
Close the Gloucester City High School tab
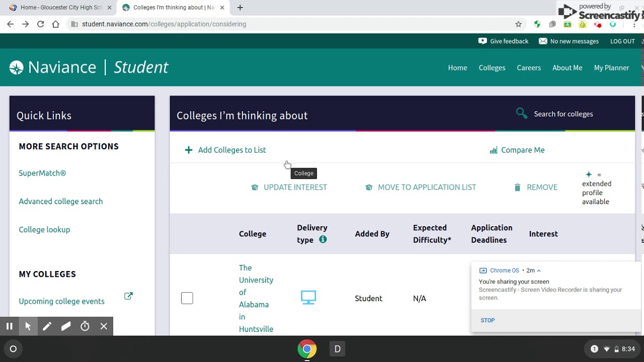pyautogui.click(x=109, y=8)
